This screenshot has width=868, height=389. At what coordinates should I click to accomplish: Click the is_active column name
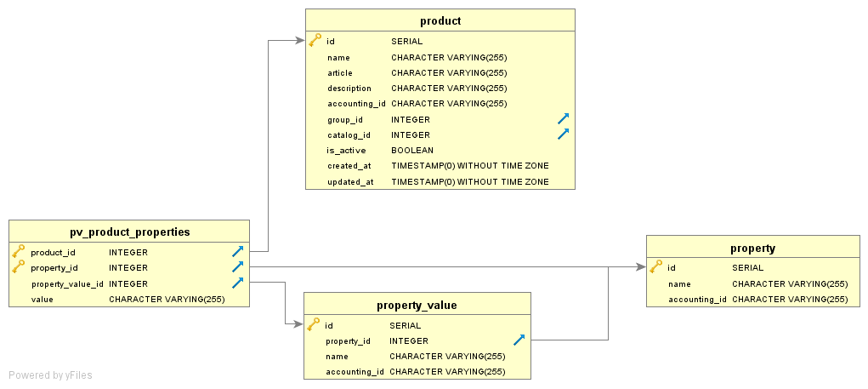pyautogui.click(x=346, y=151)
